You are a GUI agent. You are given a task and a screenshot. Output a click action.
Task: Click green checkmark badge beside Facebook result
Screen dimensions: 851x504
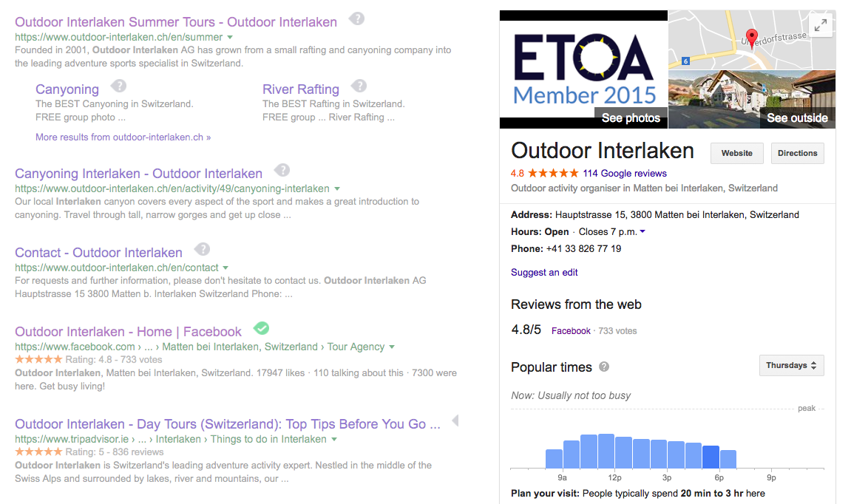click(x=261, y=328)
